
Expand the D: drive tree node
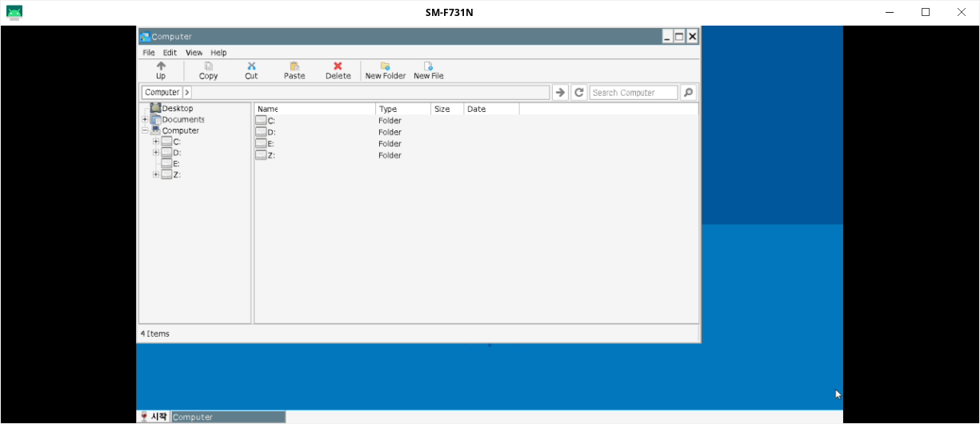(156, 152)
